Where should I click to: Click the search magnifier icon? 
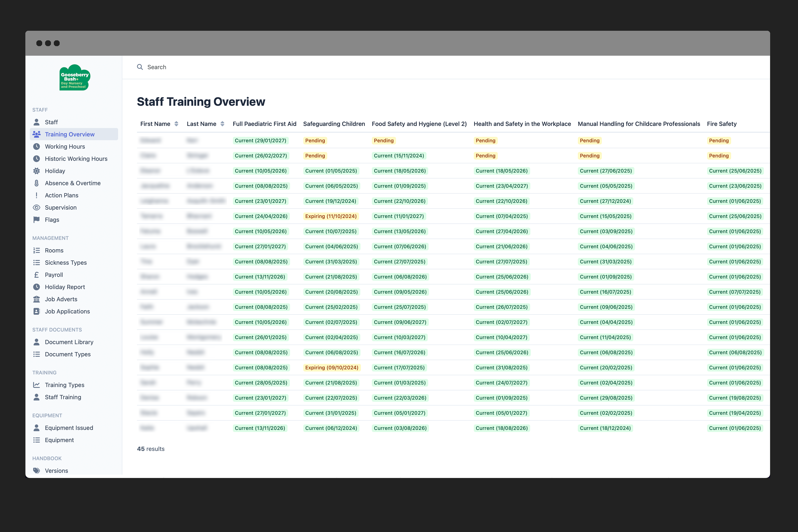[x=140, y=67]
